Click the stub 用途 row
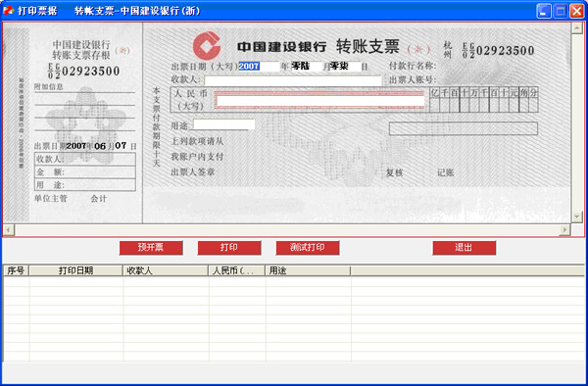Viewport: 588px width, 386px height. point(85,185)
